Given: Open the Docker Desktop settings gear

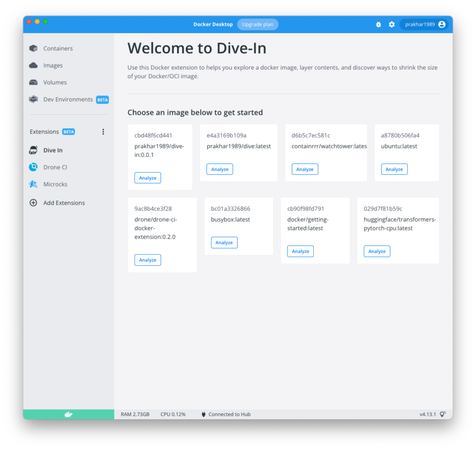Looking at the screenshot, I should (x=392, y=24).
